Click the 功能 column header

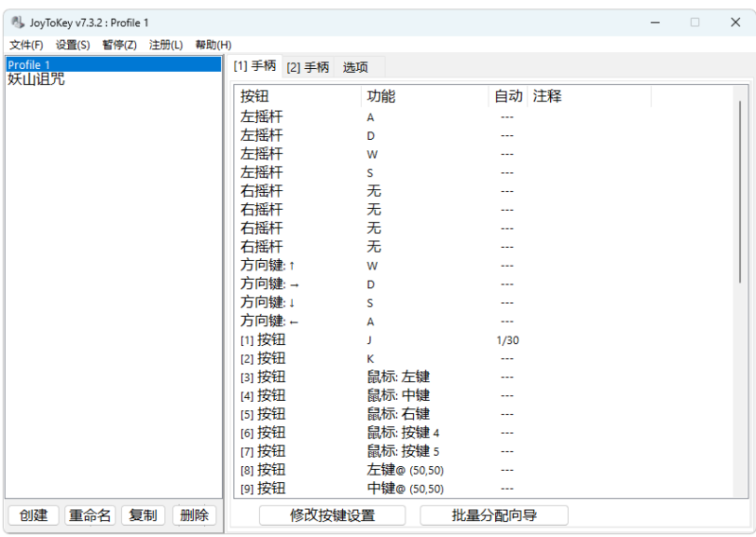(424, 96)
